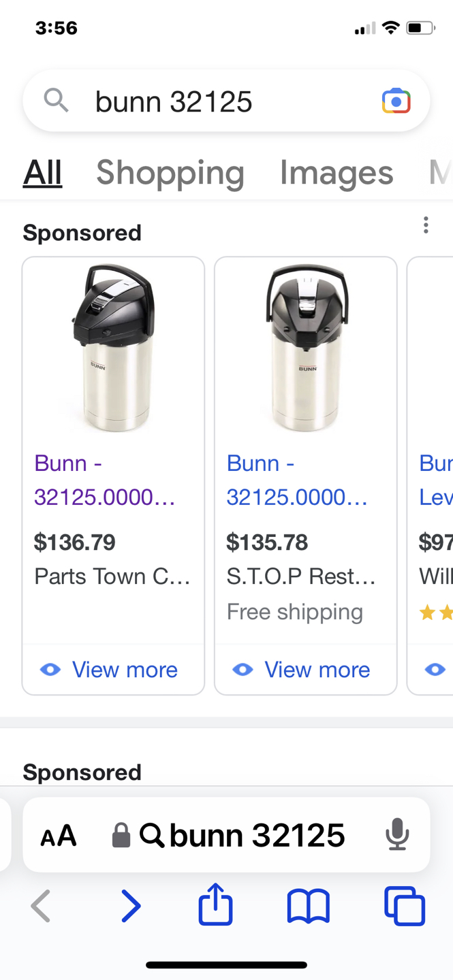Open the Safari tabs overview icon

click(x=404, y=906)
